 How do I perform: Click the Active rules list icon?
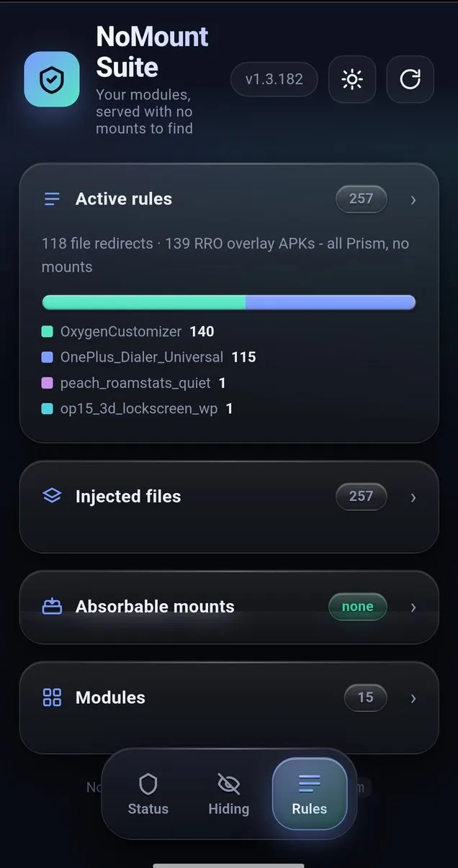pyautogui.click(x=52, y=199)
